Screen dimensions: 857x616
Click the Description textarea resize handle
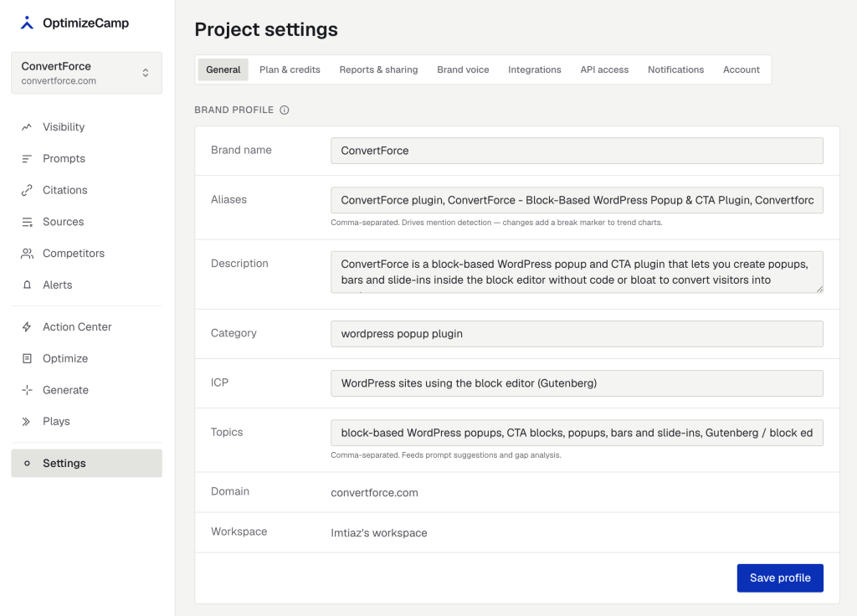click(819, 289)
